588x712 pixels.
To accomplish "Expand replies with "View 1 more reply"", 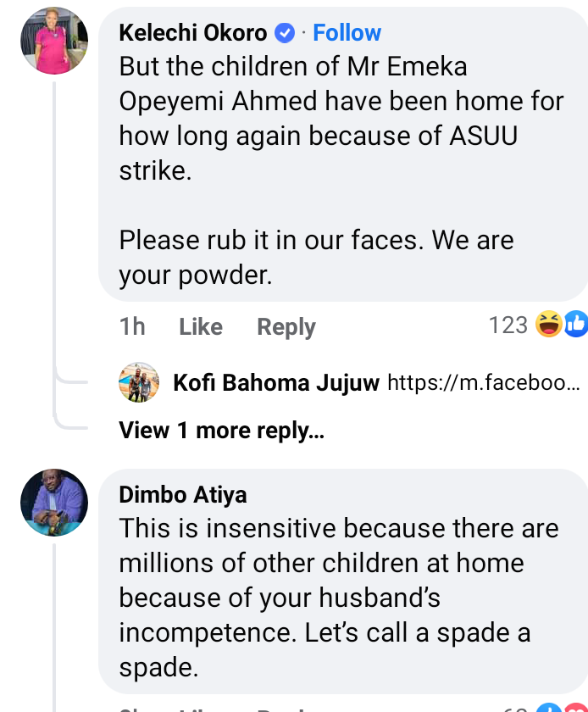I will tap(221, 431).
